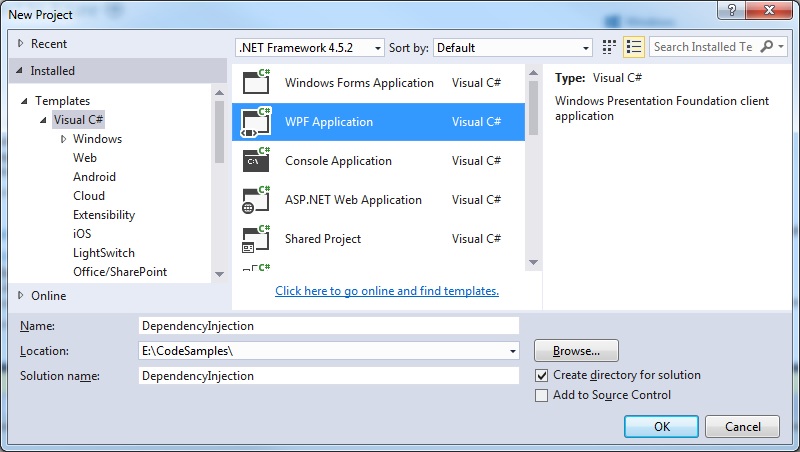Image resolution: width=800 pixels, height=452 pixels.
Task: Collapse the Visual C# tree node
Action: tap(43, 120)
